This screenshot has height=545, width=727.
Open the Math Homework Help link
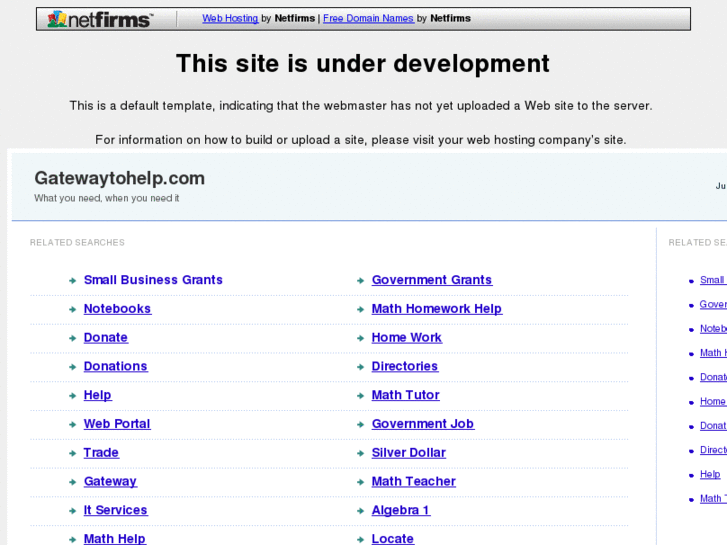pyautogui.click(x=437, y=308)
